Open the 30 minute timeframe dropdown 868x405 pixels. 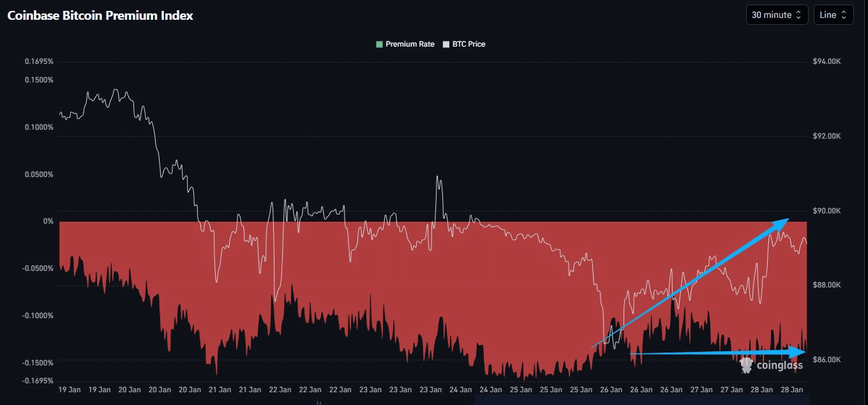click(777, 14)
